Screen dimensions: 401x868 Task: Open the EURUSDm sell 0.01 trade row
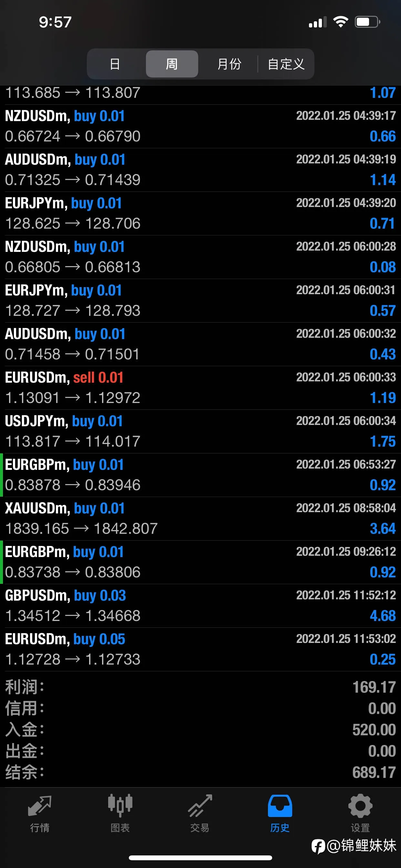tap(200, 388)
